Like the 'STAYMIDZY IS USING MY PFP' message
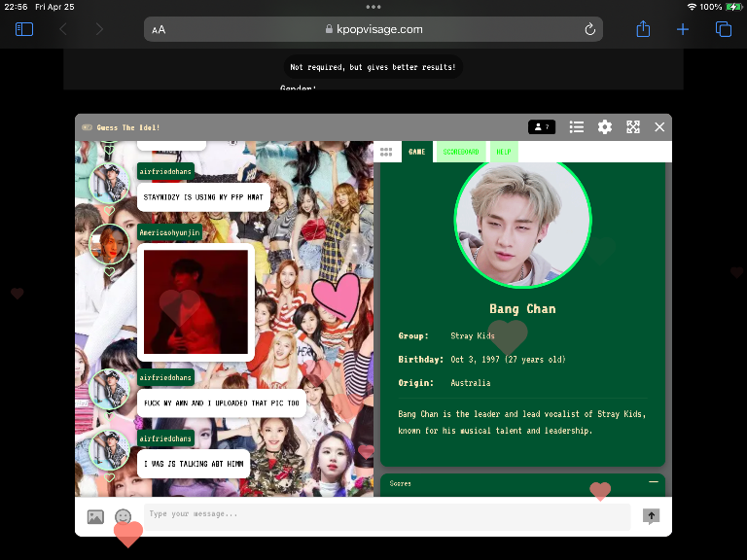The width and height of the screenshot is (747, 560). (109, 210)
